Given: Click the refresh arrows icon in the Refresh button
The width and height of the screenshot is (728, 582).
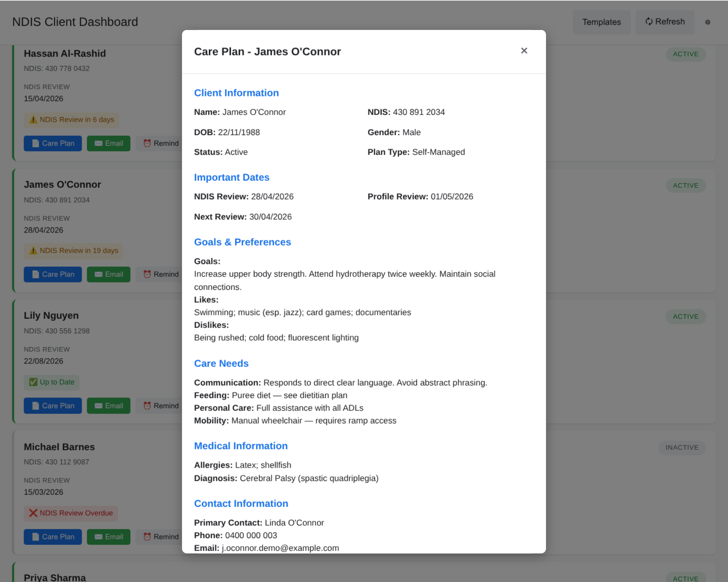Looking at the screenshot, I should (x=649, y=22).
